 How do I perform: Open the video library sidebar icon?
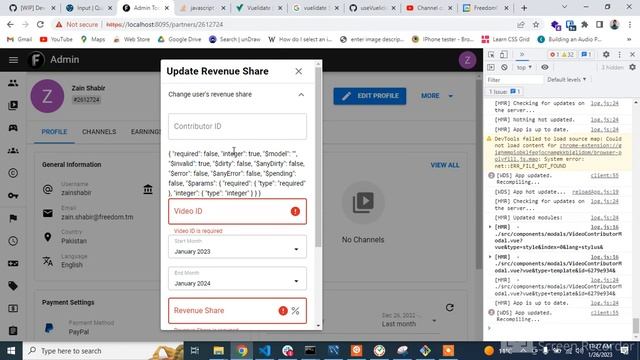click(13, 105)
